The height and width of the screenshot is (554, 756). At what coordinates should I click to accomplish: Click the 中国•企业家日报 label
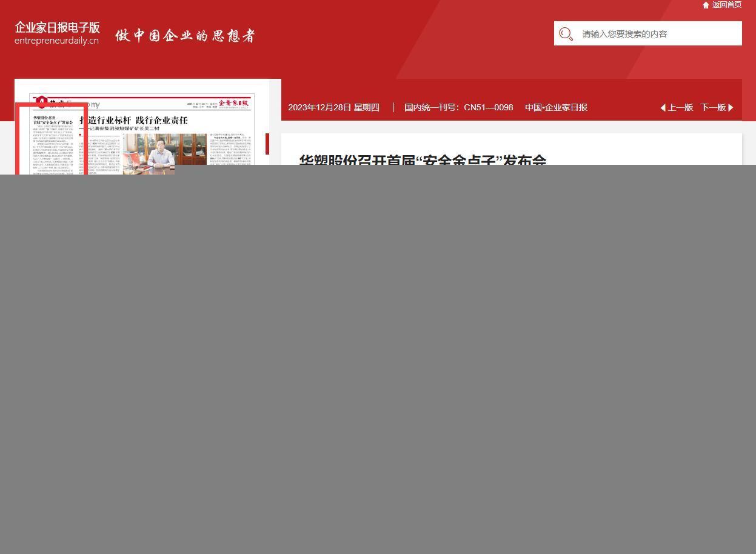pyautogui.click(x=556, y=108)
